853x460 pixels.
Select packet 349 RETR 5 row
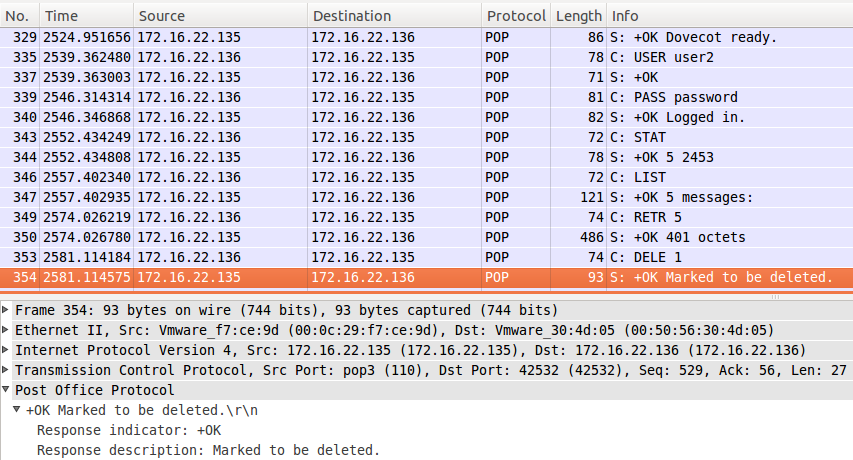coord(426,217)
